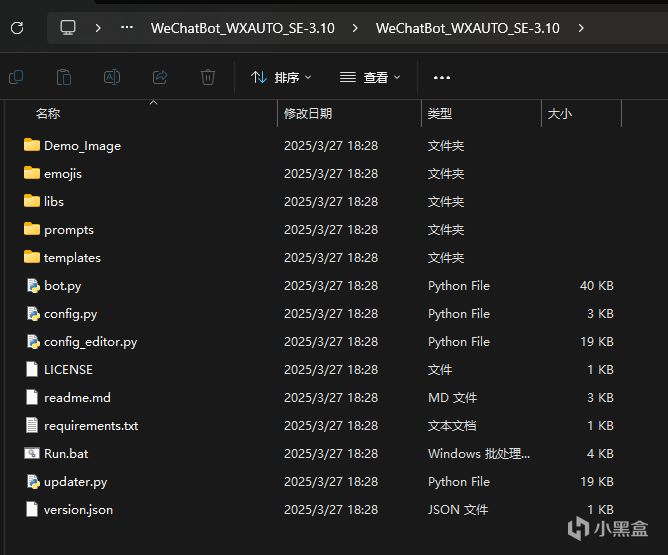Viewport: 668px width, 555px height.
Task: Click the modified date of Demo_Image row
Action: (331, 146)
